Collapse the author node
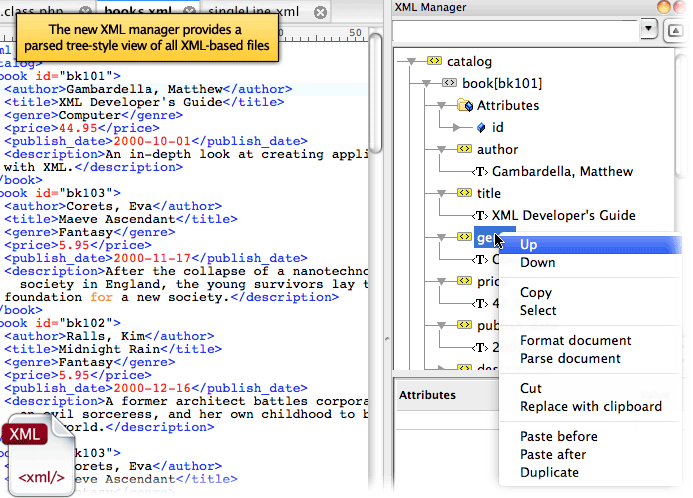The height and width of the screenshot is (498, 693). tap(441, 149)
